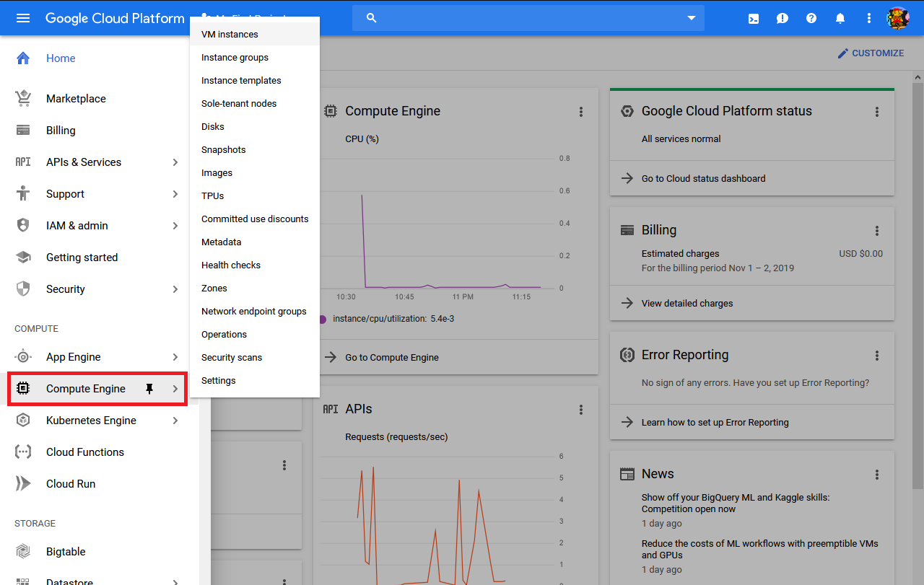Image resolution: width=924 pixels, height=585 pixels.
Task: Choose Instance templates in the submenu
Action: 255,80
